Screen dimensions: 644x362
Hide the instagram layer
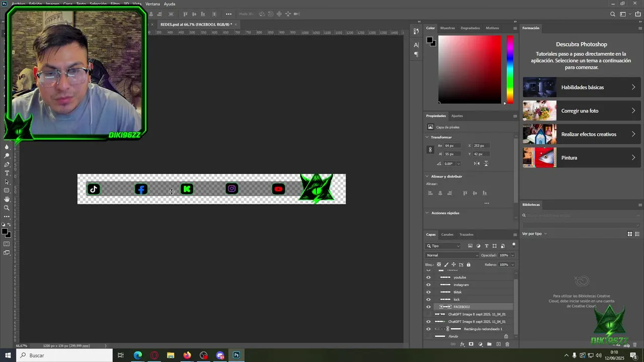coord(429,285)
